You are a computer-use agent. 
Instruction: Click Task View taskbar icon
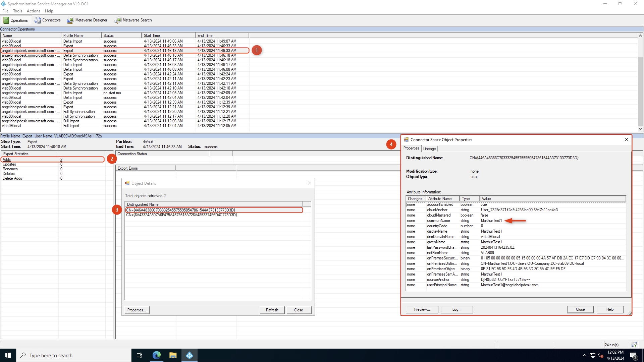click(x=140, y=355)
